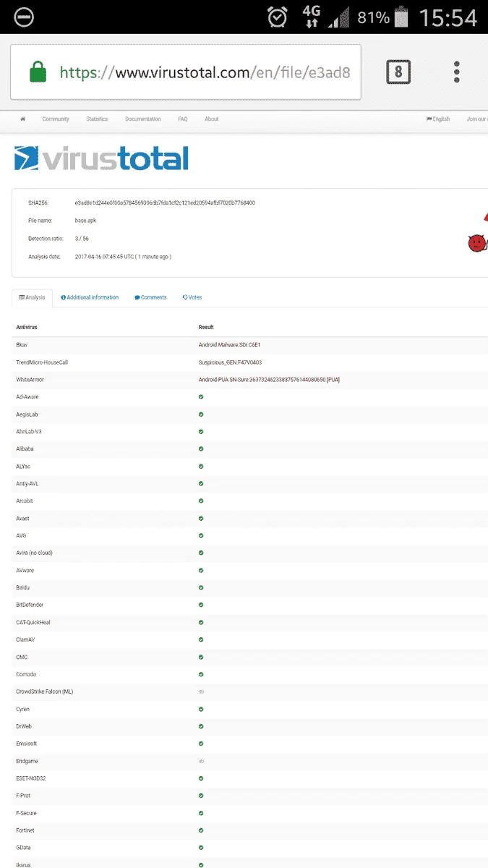
Task: Switch to the Comments tab
Action: pyautogui.click(x=150, y=297)
